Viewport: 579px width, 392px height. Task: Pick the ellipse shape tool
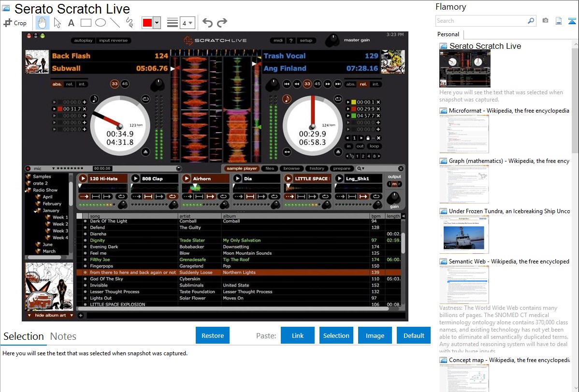pos(101,23)
